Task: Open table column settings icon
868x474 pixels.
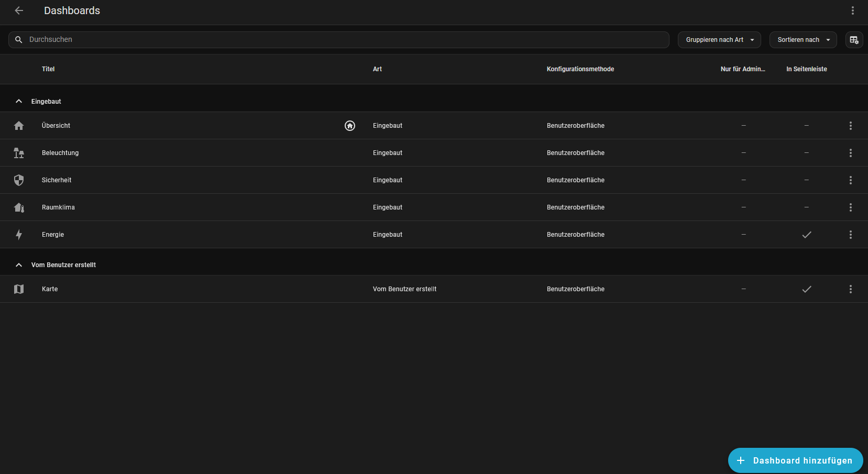Action: [x=854, y=40]
